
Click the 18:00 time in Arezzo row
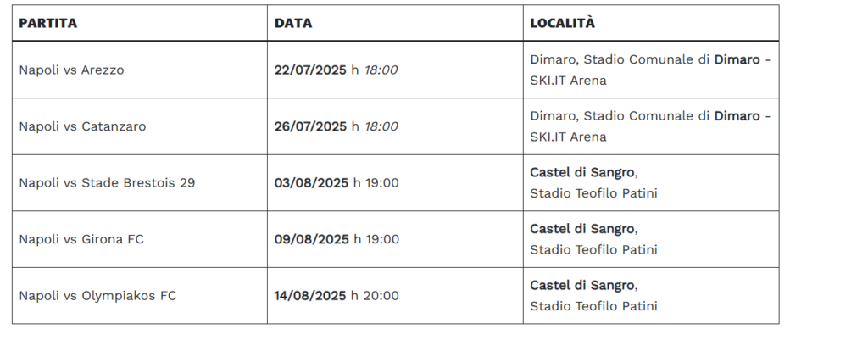tap(381, 70)
